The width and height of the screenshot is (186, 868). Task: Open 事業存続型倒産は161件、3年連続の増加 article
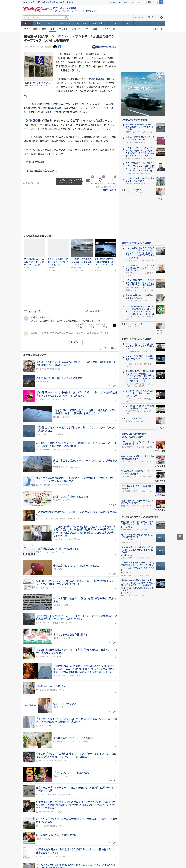pyautogui.click(x=57, y=549)
